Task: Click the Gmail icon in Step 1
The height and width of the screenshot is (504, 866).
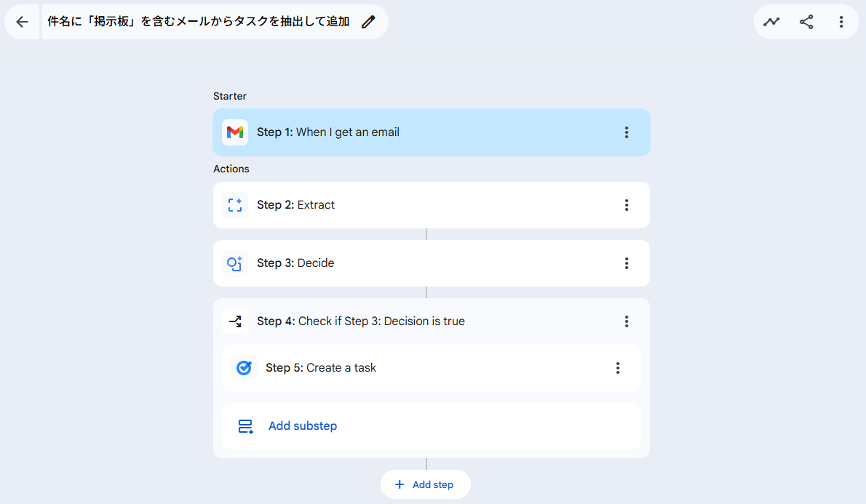Action: pyautogui.click(x=235, y=132)
